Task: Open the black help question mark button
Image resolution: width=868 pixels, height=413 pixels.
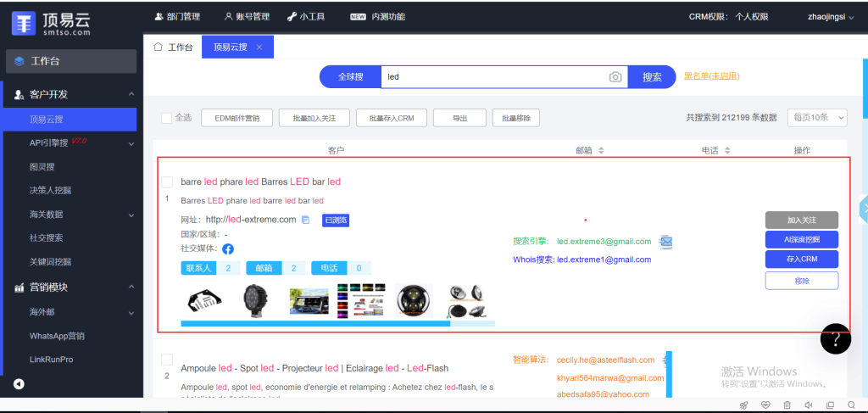Action: 835,339
